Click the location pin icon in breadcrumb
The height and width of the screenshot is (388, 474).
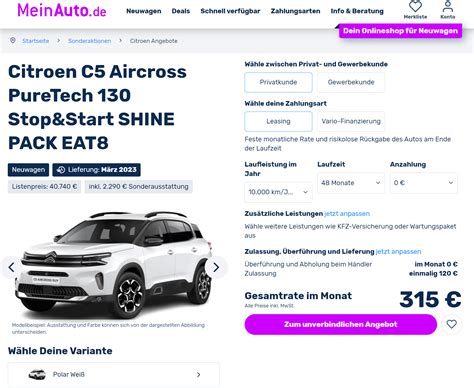coord(13,40)
